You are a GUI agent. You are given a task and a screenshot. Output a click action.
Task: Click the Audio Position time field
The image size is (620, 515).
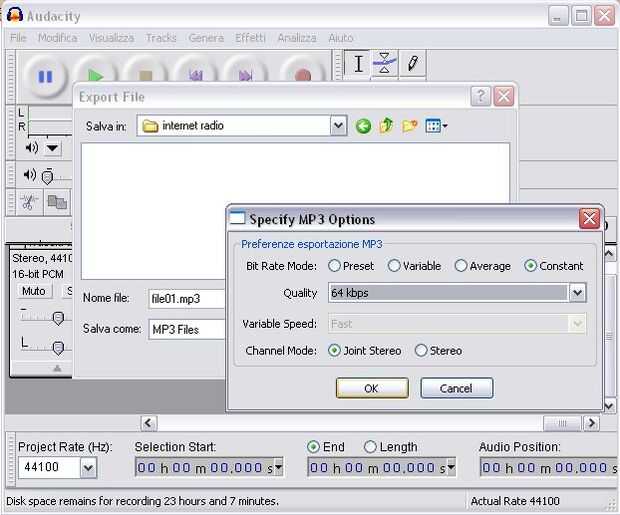pyautogui.click(x=549, y=468)
